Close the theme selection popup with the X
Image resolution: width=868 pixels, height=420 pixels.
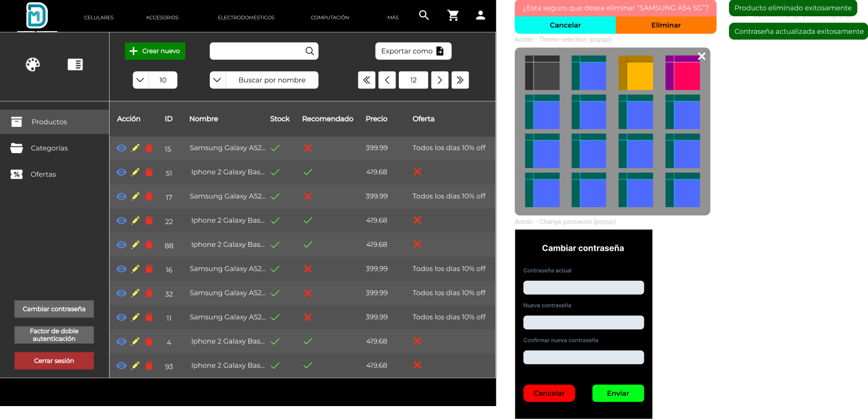702,56
